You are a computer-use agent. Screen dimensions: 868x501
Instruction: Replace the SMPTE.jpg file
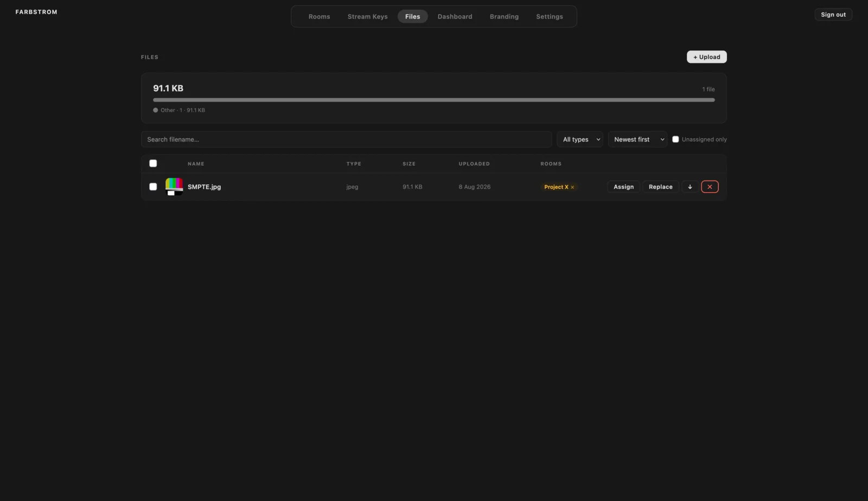(x=660, y=187)
